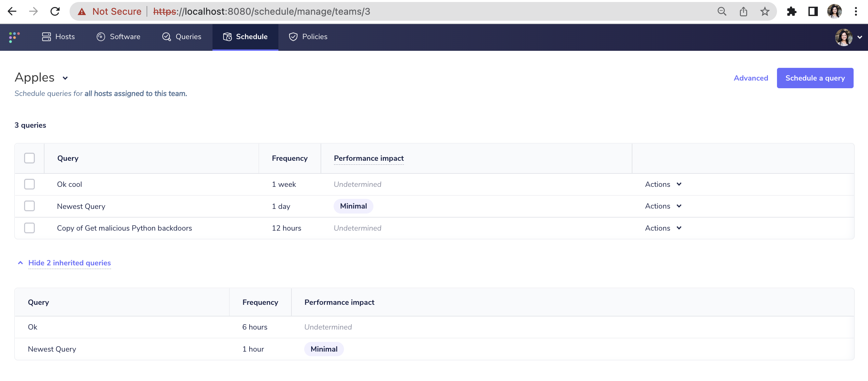Open Actions for Copy of Get malicious Python backdoors
Viewport: 868px width, 381px height.
663,228
